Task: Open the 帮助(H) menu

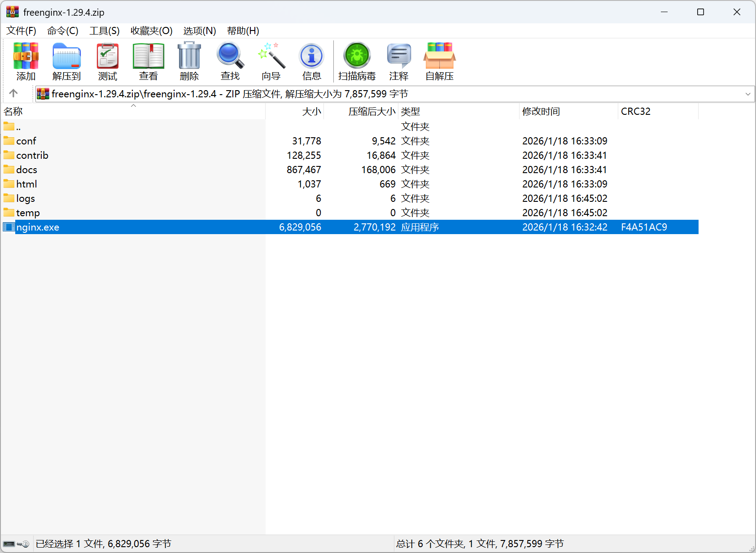Action: (x=243, y=30)
